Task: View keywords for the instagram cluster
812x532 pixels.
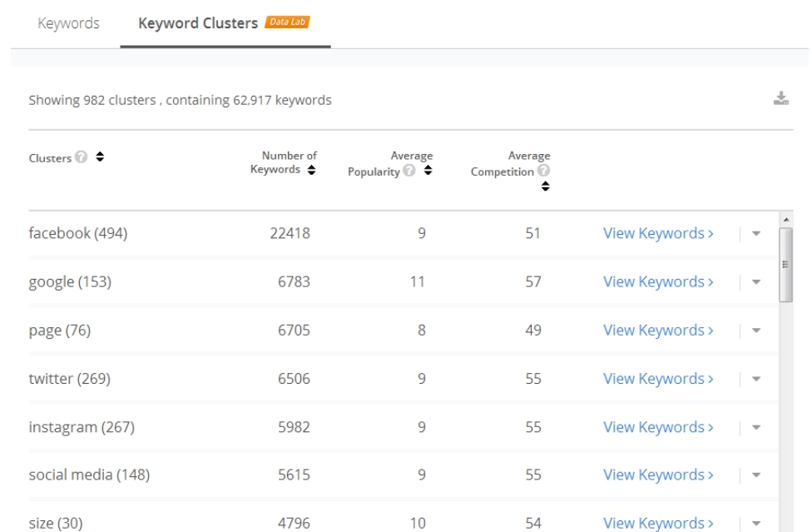Action: 658,427
